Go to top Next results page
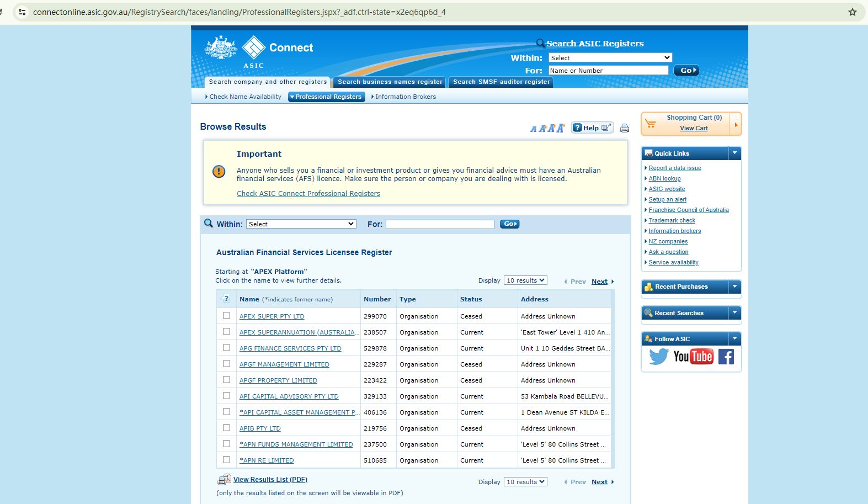The height and width of the screenshot is (504, 868). tap(599, 282)
